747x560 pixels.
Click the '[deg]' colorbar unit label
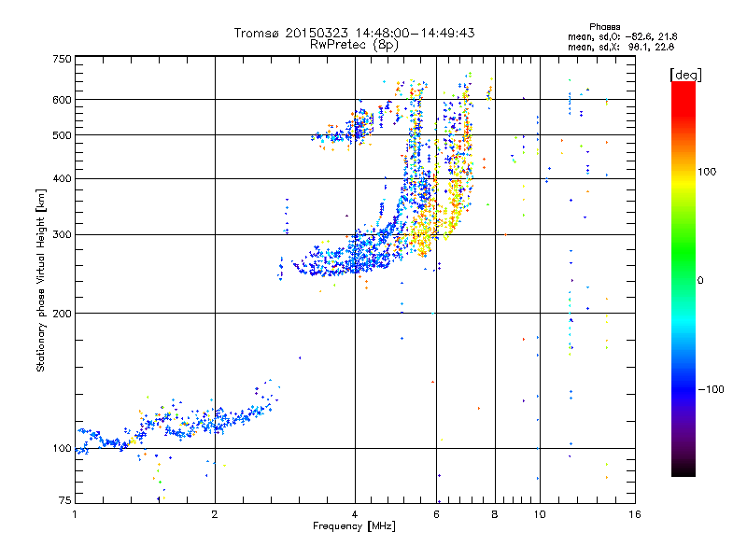(x=685, y=75)
